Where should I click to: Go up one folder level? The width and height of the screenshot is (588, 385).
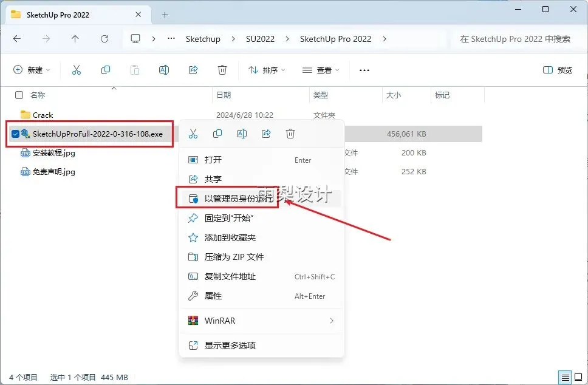pos(75,39)
